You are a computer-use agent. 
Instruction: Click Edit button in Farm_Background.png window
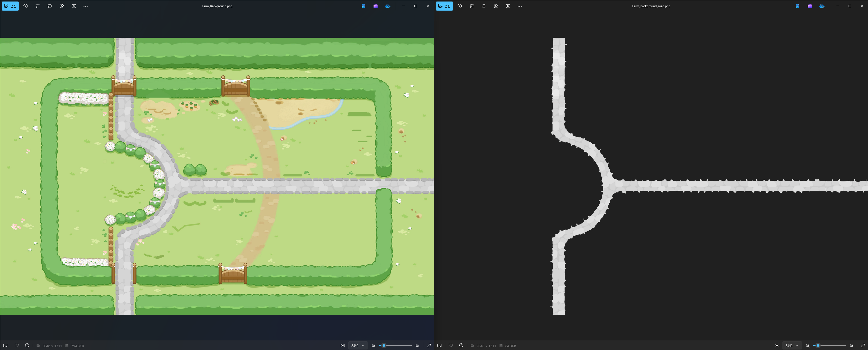coord(10,6)
